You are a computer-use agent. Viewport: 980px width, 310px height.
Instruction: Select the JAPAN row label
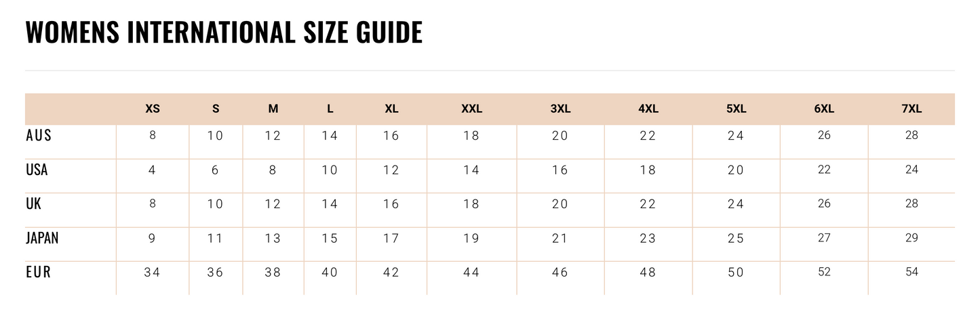point(42,238)
